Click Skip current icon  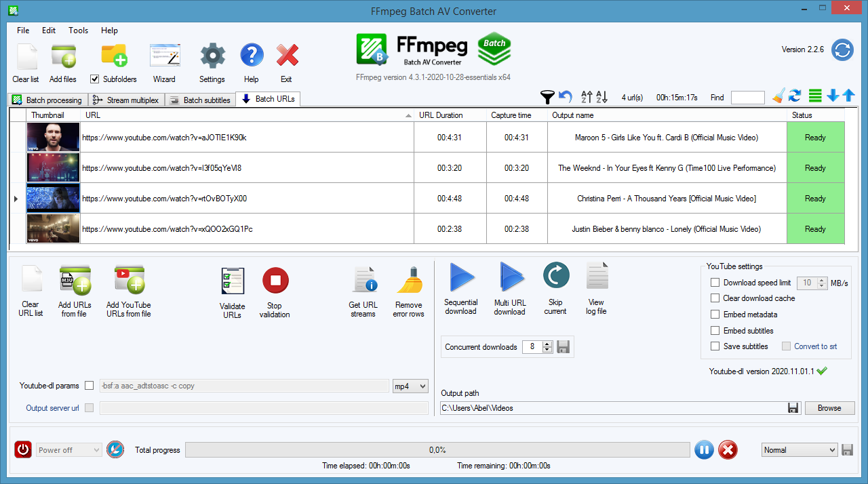tap(556, 276)
